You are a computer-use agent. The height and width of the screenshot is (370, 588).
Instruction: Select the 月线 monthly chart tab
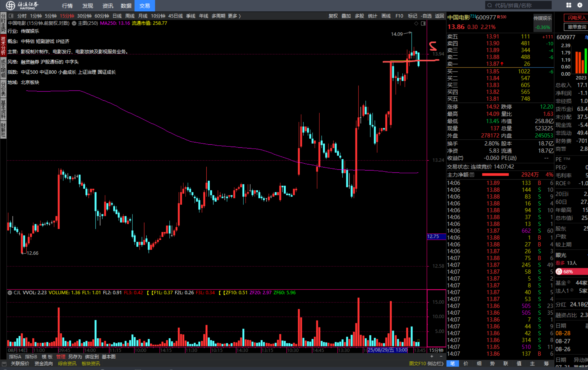click(x=143, y=16)
